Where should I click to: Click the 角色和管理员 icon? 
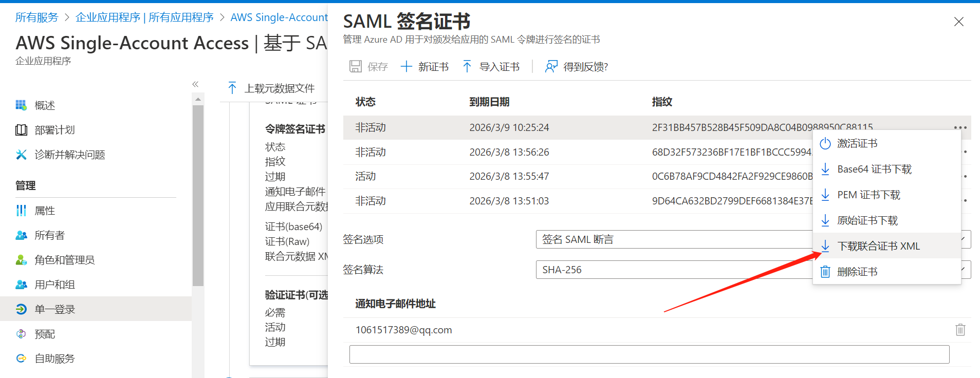21,260
